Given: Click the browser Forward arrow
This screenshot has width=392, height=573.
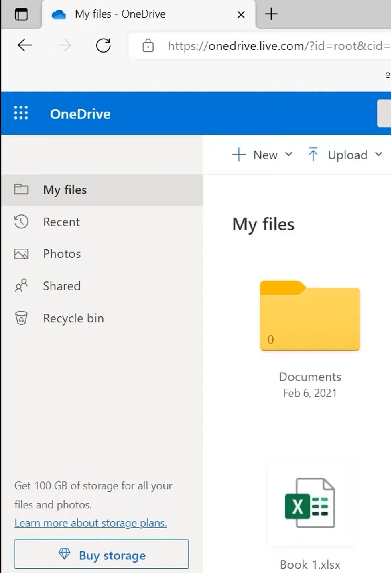Looking at the screenshot, I should click(64, 45).
